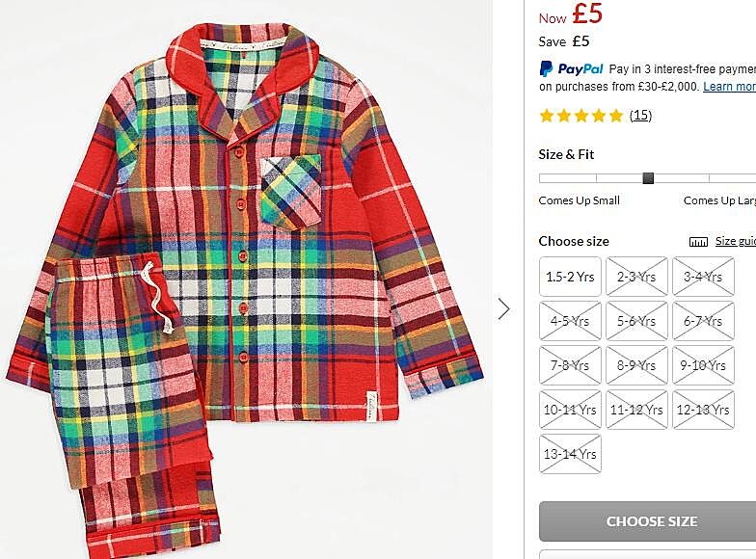Choose the 13-14 Yrs size

tap(570, 454)
